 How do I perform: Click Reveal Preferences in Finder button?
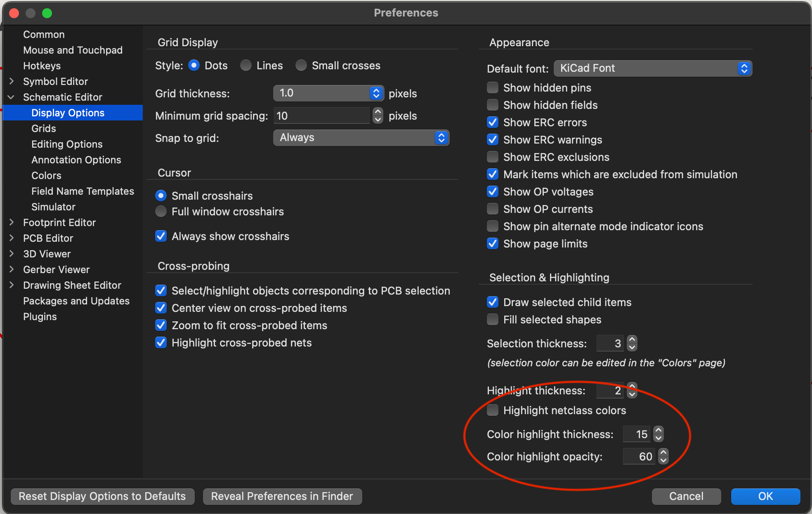(x=282, y=496)
